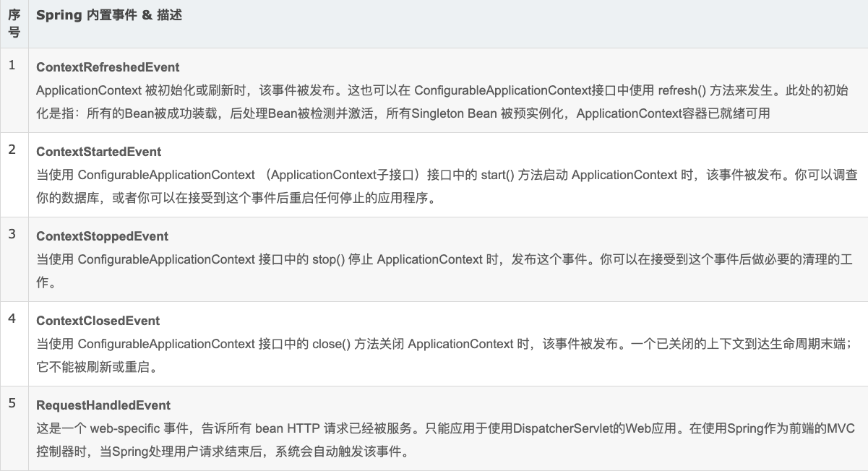Screen dimensions: 868x471
Task: Click the ContextRefreshedEvent heading
Action: pos(108,67)
